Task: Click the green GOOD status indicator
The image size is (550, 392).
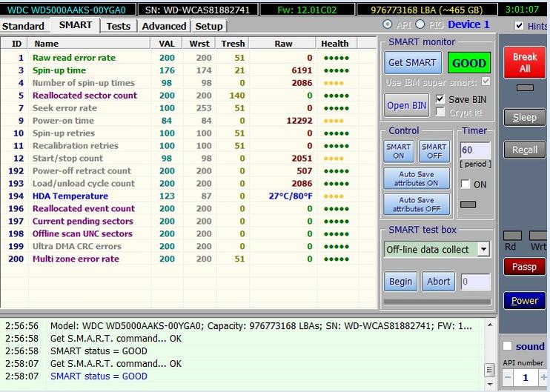Action: pos(469,63)
